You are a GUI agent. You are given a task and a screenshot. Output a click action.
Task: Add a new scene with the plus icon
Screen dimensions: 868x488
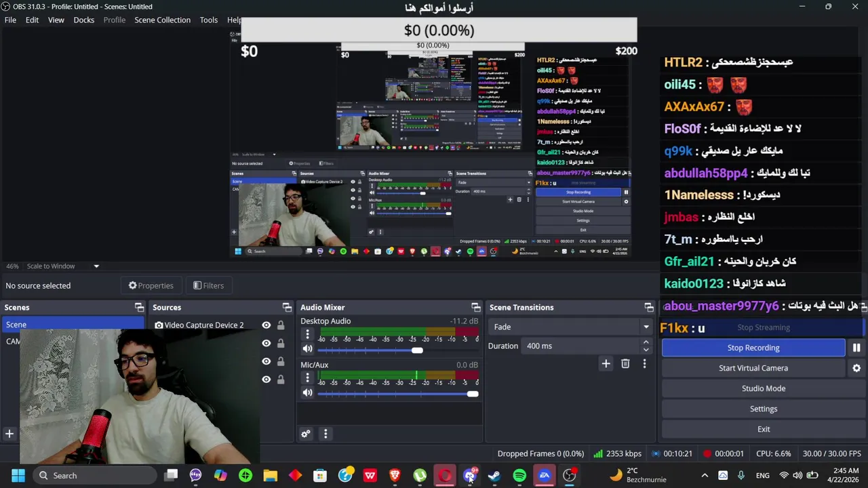[x=9, y=434]
